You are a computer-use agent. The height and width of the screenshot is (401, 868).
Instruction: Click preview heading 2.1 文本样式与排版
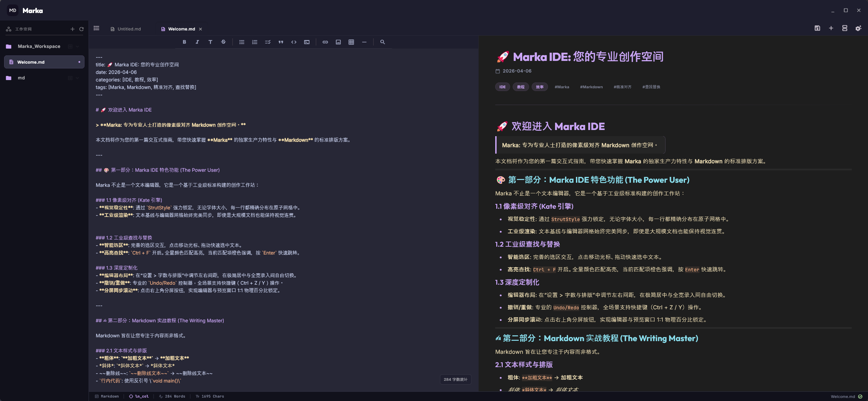coord(524,365)
